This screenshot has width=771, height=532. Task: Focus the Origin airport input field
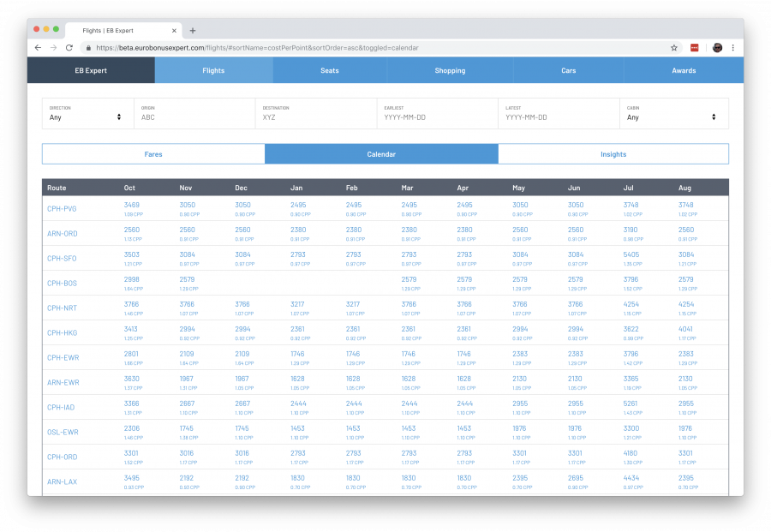point(195,117)
